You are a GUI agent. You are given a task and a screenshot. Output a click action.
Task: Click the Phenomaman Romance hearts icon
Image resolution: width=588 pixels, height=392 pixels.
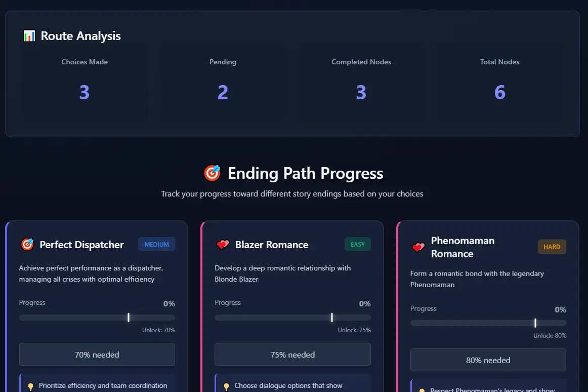418,247
